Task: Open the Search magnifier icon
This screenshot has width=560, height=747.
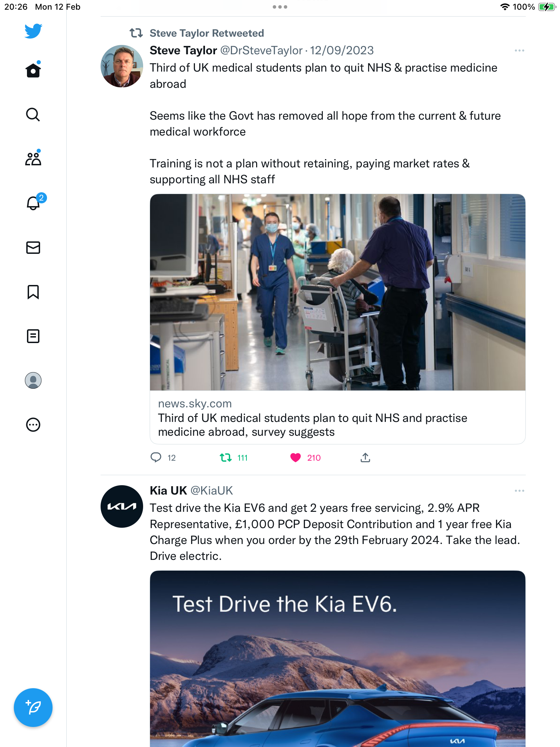Action: point(33,114)
